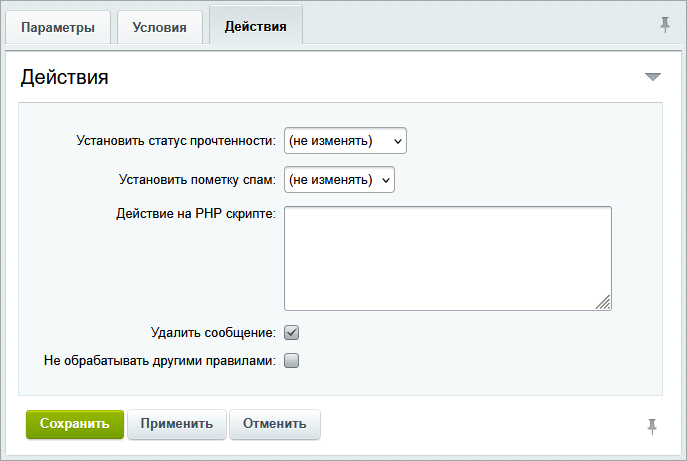Screen dimensions: 687x461
Task: Click the Отменить button
Action: [x=275, y=424]
